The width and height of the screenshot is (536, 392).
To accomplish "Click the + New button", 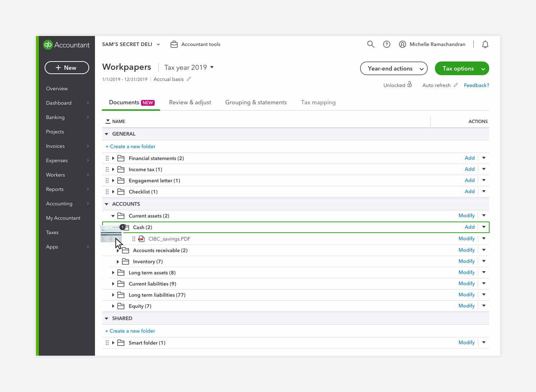I will [67, 68].
